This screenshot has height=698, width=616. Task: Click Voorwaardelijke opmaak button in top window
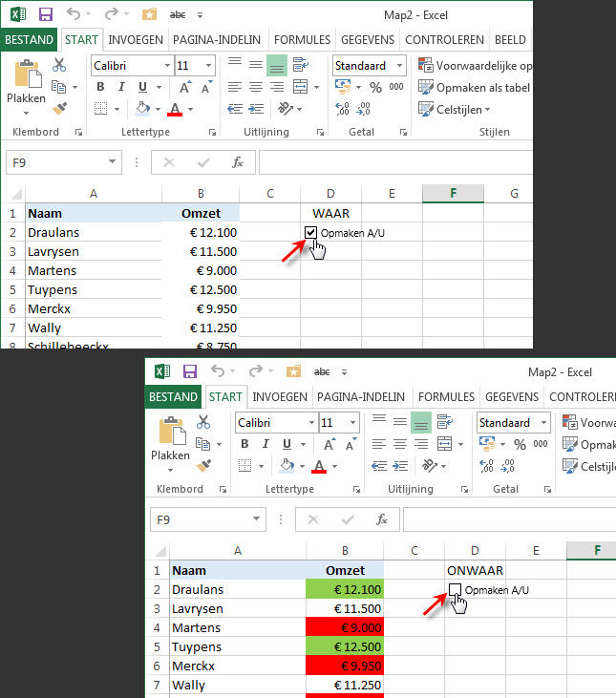coord(475,66)
